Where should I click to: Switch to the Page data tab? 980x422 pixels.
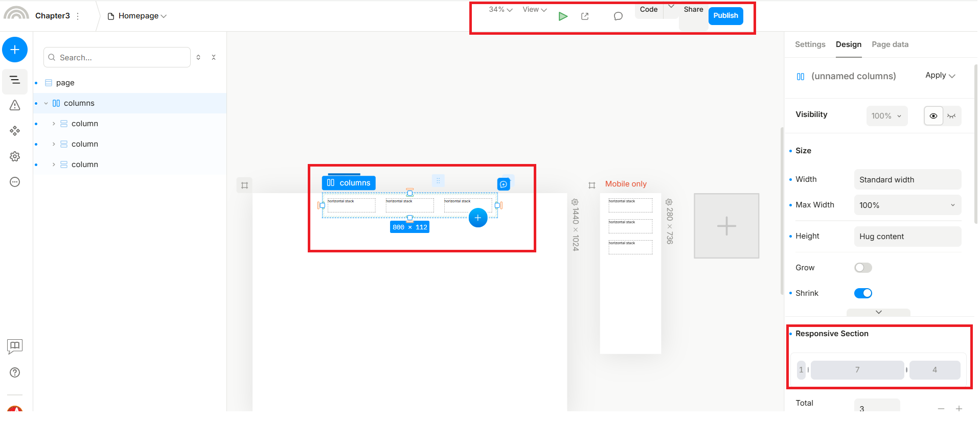point(890,44)
